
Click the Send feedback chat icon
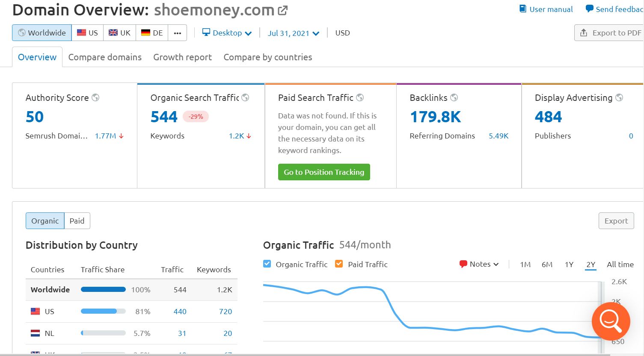(x=589, y=9)
